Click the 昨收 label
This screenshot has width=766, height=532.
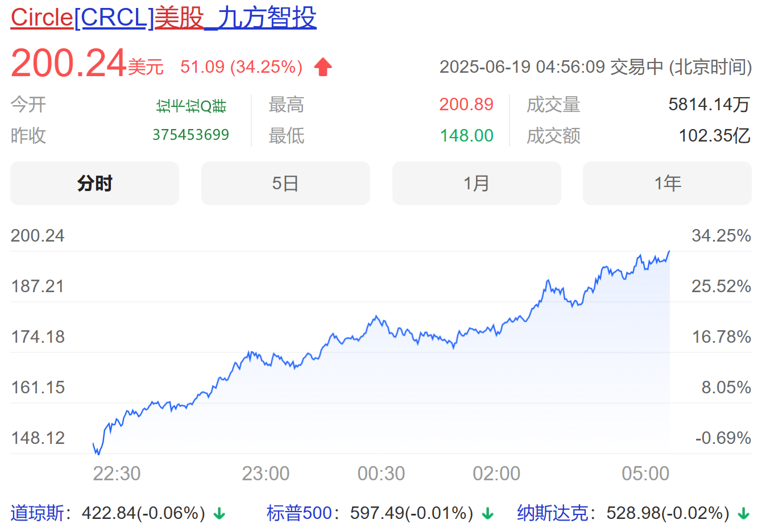pyautogui.click(x=28, y=136)
